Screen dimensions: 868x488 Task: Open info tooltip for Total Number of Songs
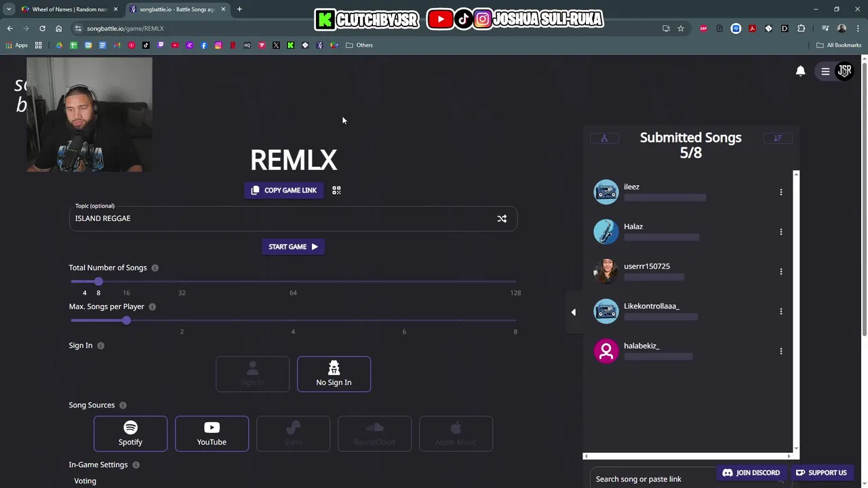coord(155,268)
